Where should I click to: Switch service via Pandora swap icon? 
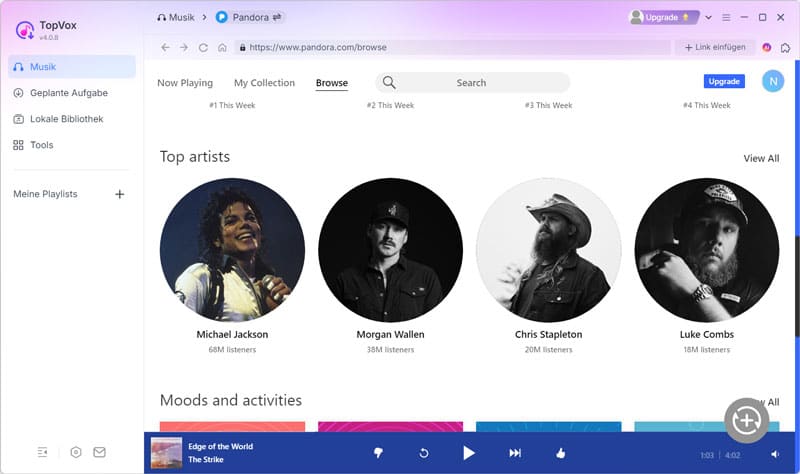click(x=277, y=17)
